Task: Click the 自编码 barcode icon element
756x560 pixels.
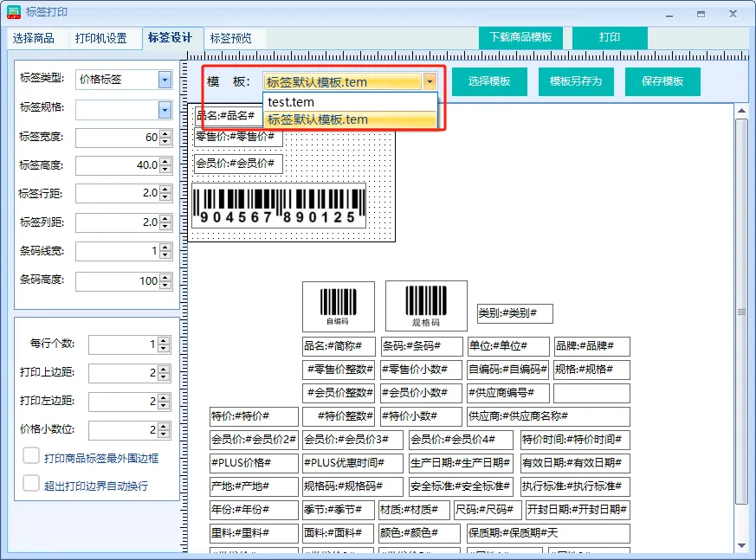Action: pyautogui.click(x=339, y=306)
